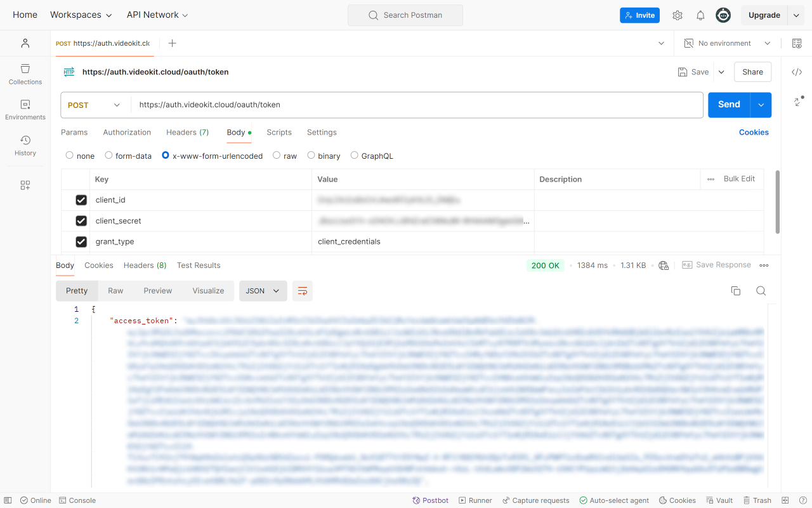Viewport: 812px width, 508px height.
Task: Uncheck the grant_type parameter
Action: coord(81,242)
